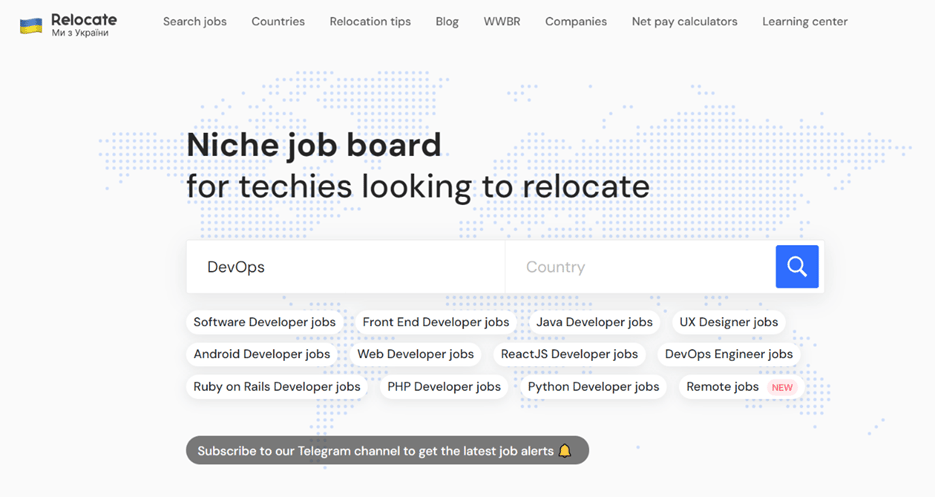The image size is (935, 497).
Task: Select Ruby on Rails Developer jobs tag
Action: click(x=277, y=387)
